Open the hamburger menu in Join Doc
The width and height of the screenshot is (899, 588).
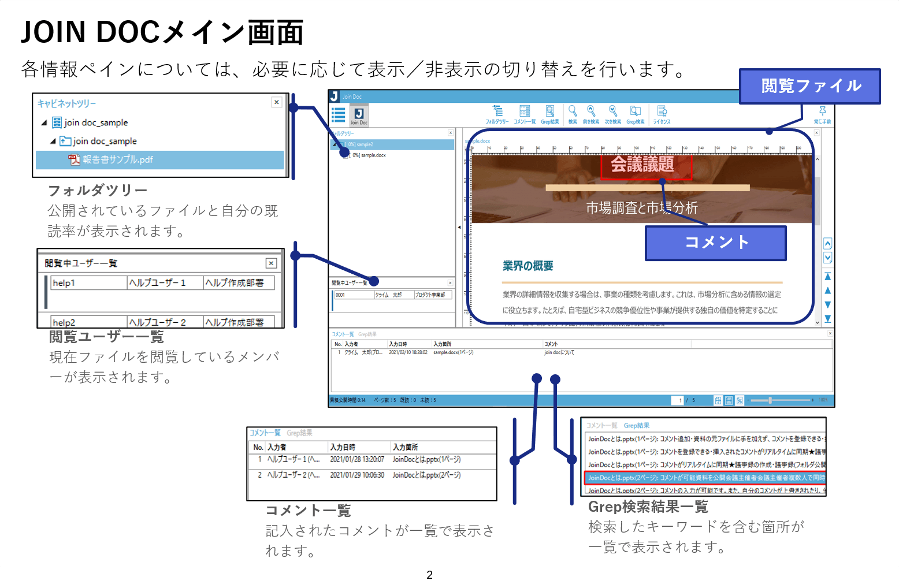tap(339, 115)
